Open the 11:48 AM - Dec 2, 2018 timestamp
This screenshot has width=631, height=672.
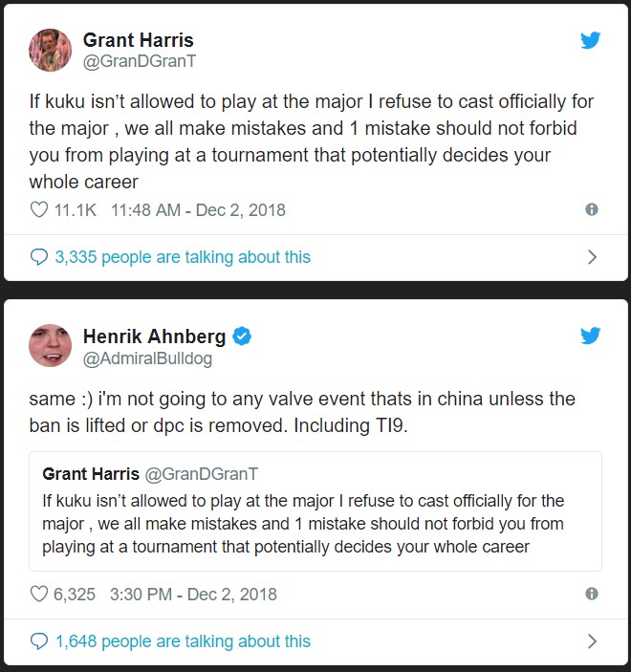point(198,209)
